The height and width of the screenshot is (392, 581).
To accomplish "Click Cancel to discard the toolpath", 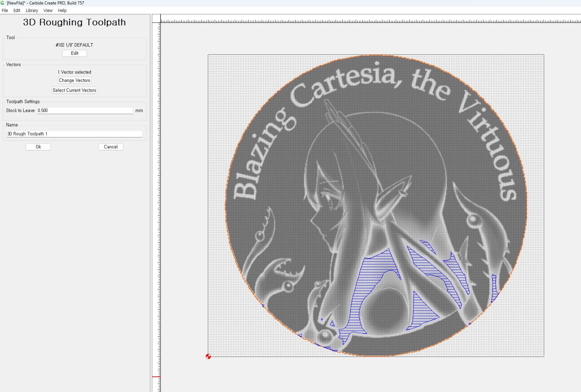I will click(x=110, y=147).
